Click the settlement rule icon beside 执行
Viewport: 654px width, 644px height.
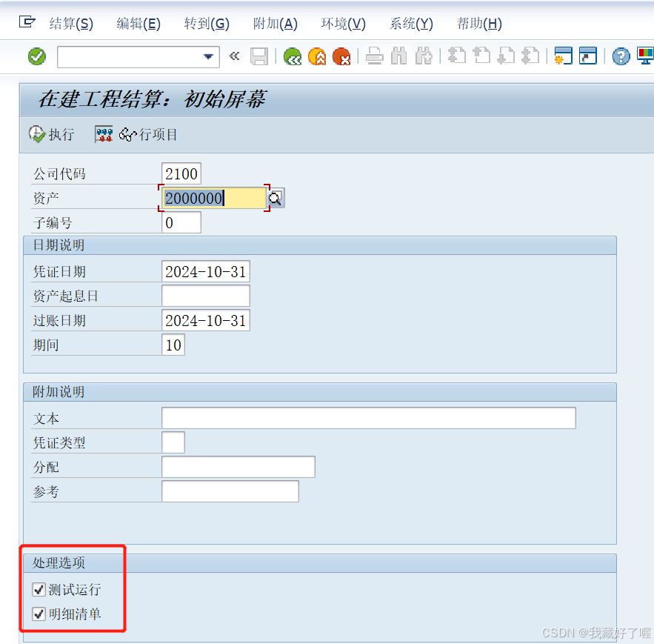click(104, 134)
